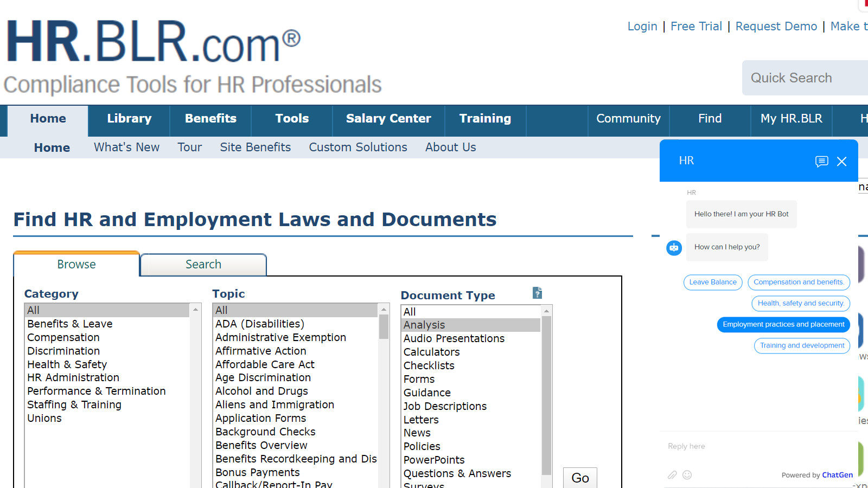The image size is (868, 488).
Task: Click Topic list scroll up arrow
Action: 384,309
